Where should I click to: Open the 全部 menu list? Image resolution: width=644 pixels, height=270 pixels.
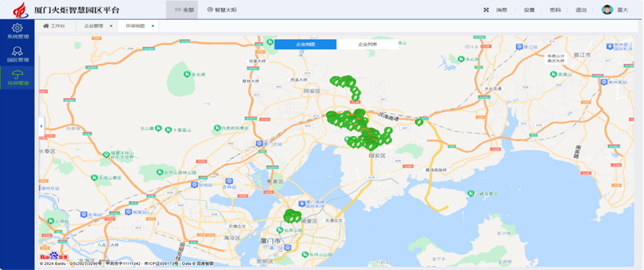pyautogui.click(x=184, y=10)
